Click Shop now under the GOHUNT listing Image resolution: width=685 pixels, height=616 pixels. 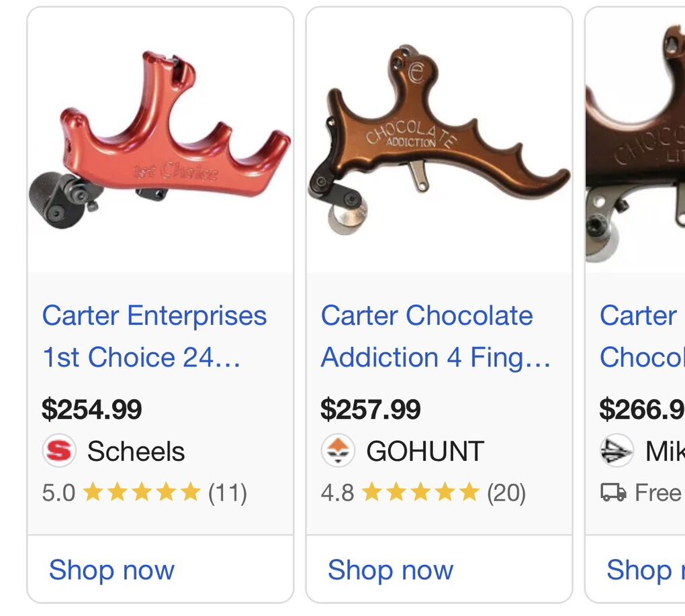(x=390, y=570)
